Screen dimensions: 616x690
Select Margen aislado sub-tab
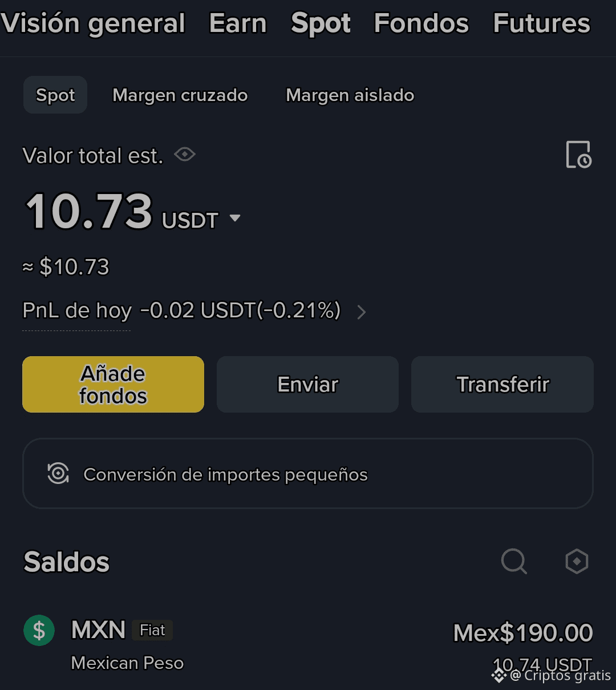(350, 95)
